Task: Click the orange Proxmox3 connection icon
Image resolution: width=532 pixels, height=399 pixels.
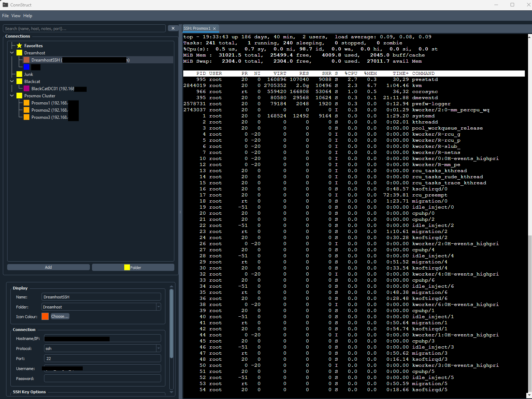Action: (26, 117)
